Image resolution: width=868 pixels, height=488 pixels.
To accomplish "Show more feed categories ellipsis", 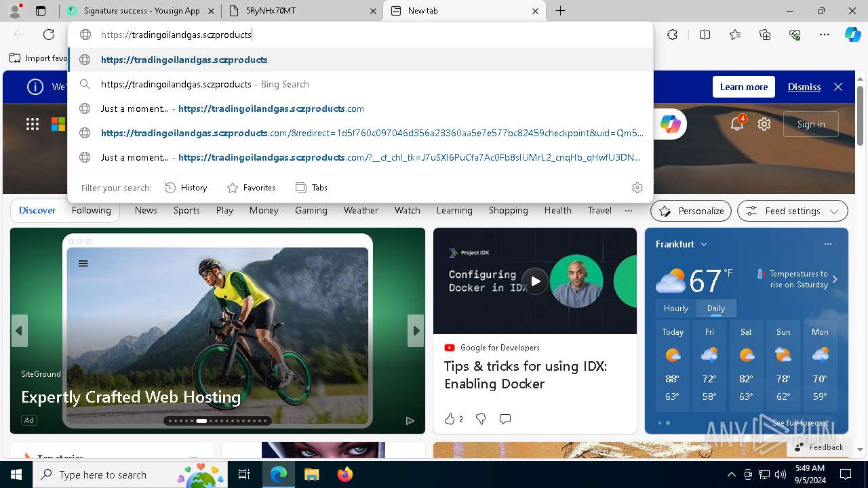I will 629,210.
